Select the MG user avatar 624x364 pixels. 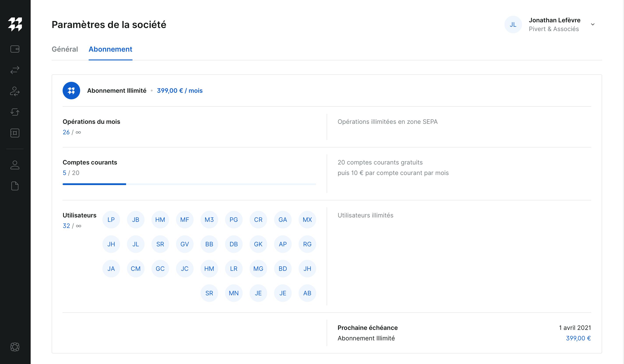[258, 268]
